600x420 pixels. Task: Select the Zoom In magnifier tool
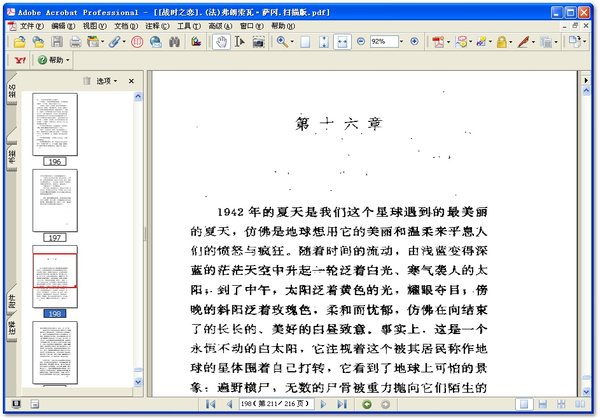(x=282, y=42)
